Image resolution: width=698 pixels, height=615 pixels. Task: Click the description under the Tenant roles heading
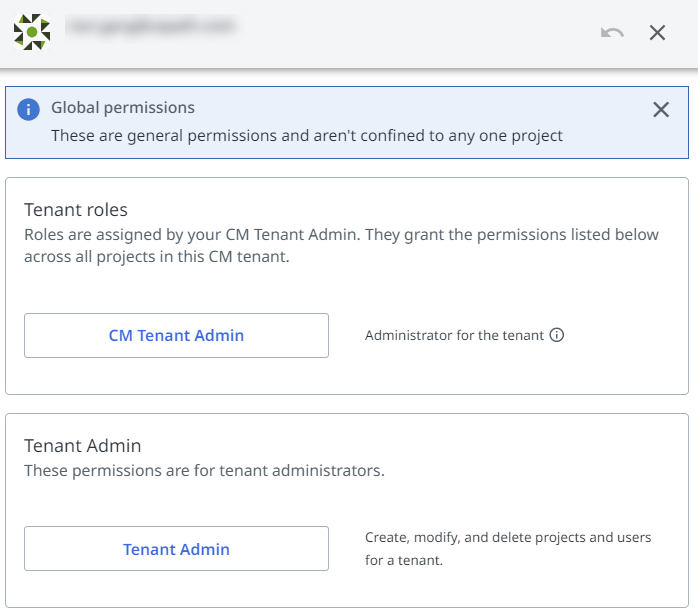[341, 244]
